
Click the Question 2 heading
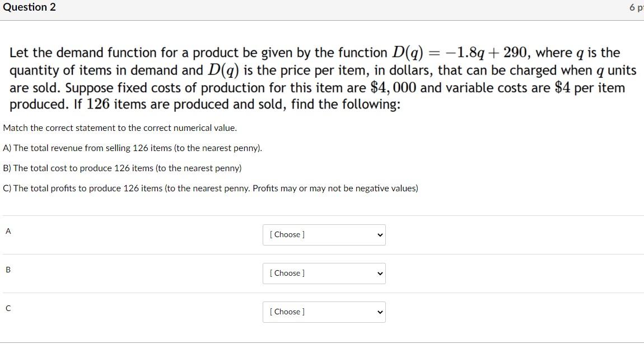(x=30, y=7)
